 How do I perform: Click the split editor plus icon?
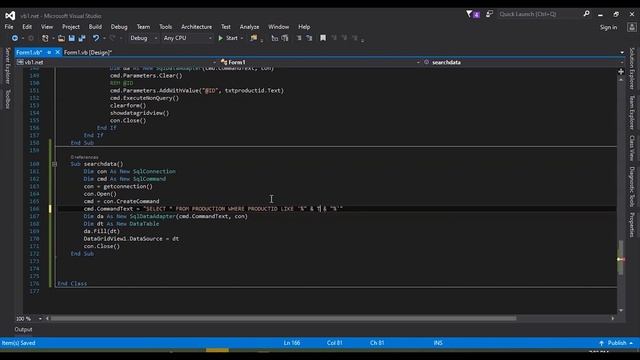621,72
